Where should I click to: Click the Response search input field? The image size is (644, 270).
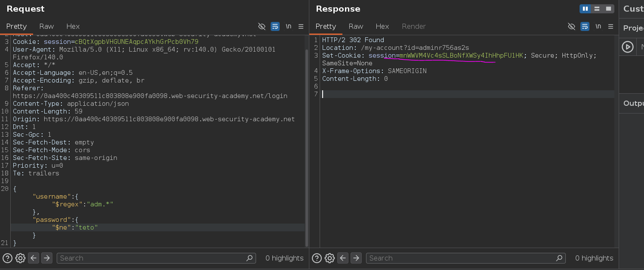tap(466, 258)
